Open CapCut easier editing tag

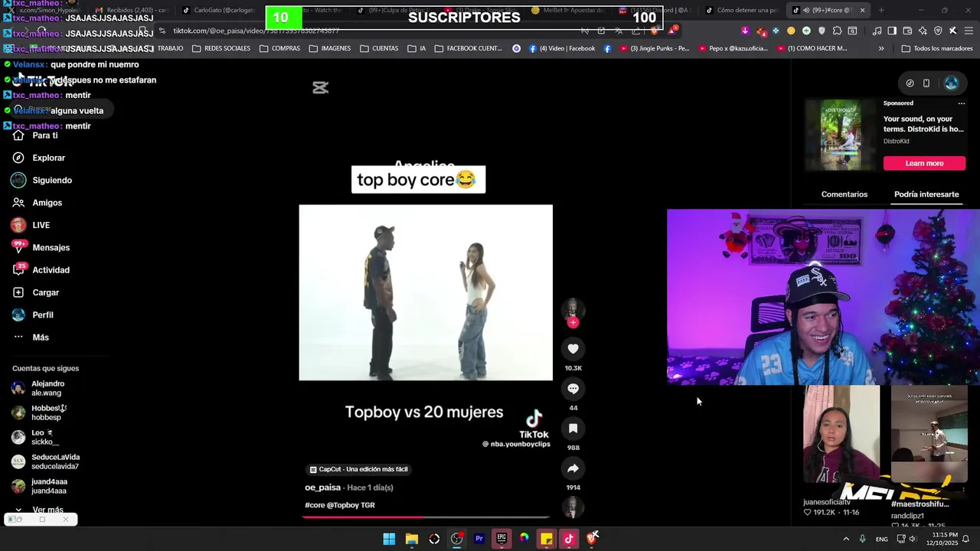pos(358,469)
